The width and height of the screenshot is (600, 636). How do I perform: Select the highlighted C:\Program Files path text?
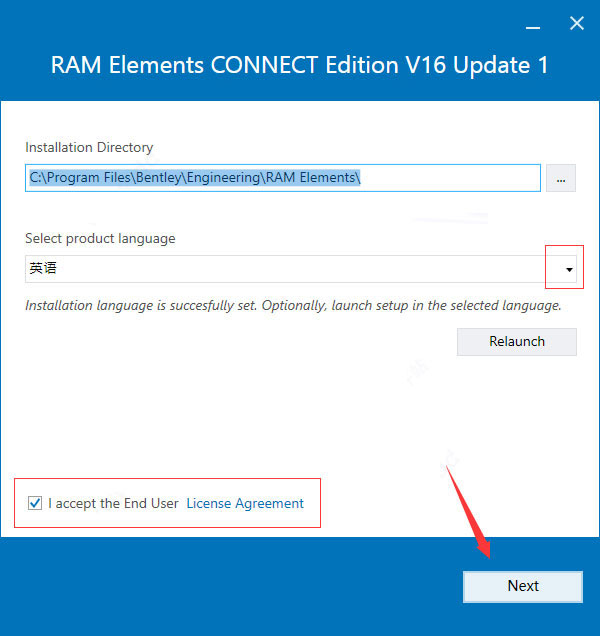195,178
